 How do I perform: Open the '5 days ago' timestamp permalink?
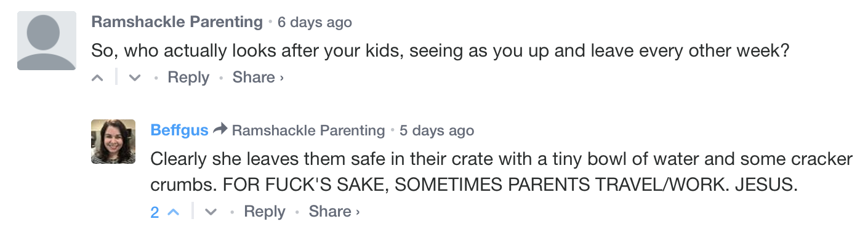436,130
